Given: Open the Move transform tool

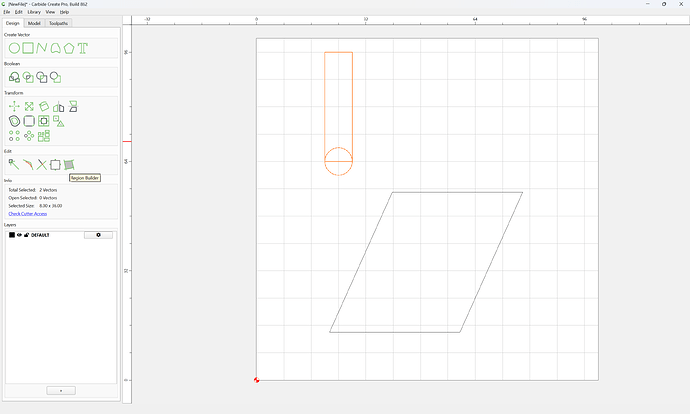Looking at the screenshot, I should [14, 106].
